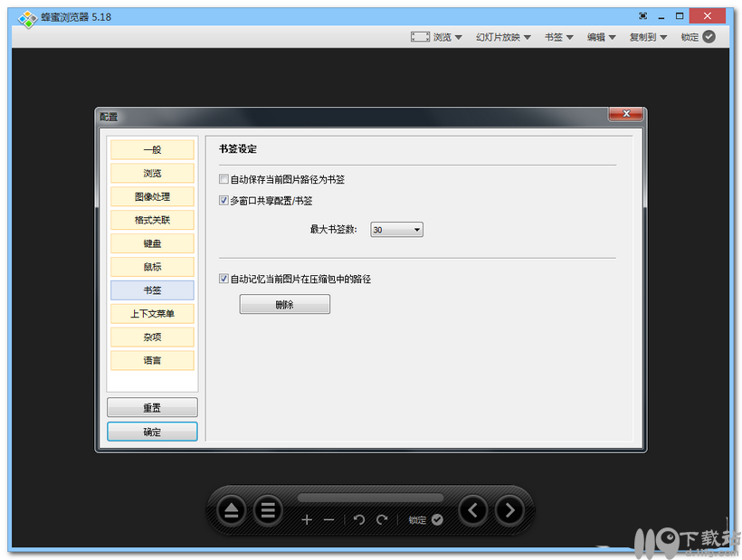Go to previous image with left arrow icon
Screen dimensions: 742x560
(x=472, y=509)
